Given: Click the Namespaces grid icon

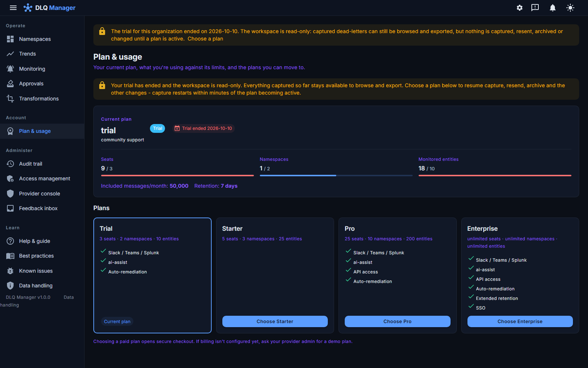Looking at the screenshot, I should [10, 39].
